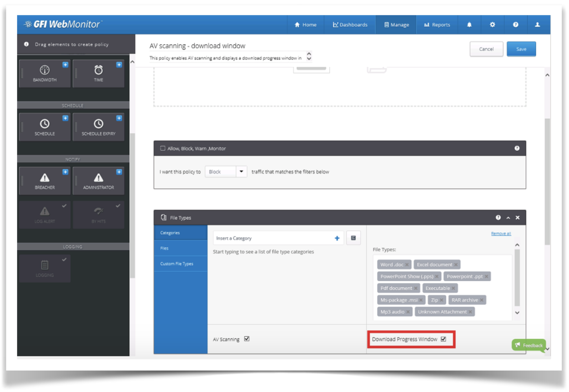Select the Schedule policy element
The height and width of the screenshot is (392, 569).
(45, 127)
